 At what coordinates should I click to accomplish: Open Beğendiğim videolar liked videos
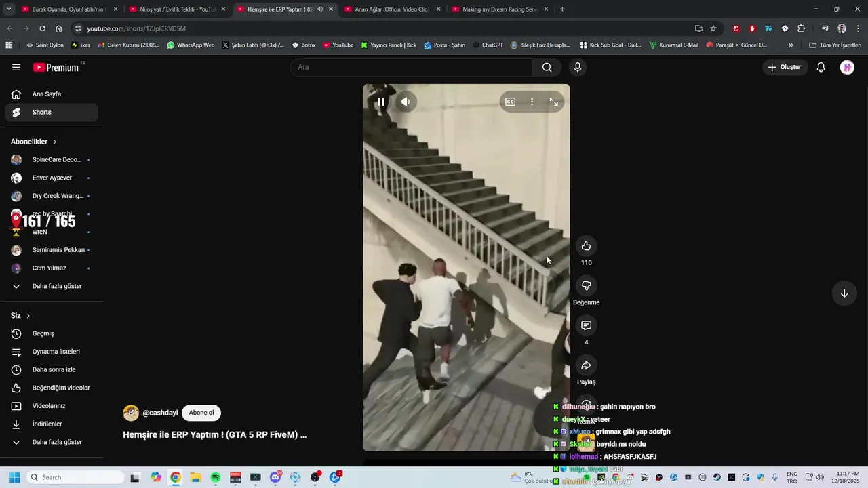52,388
